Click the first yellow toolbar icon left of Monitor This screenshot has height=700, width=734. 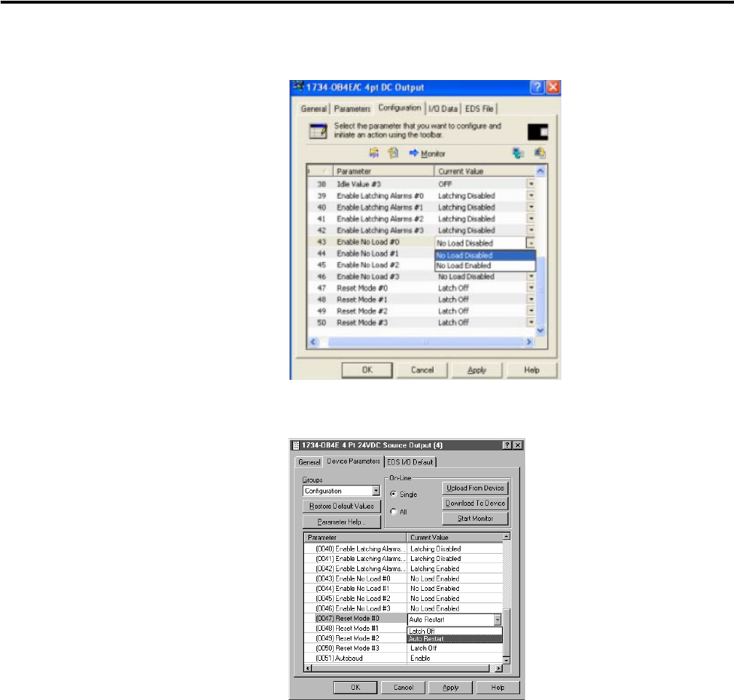tap(374, 153)
